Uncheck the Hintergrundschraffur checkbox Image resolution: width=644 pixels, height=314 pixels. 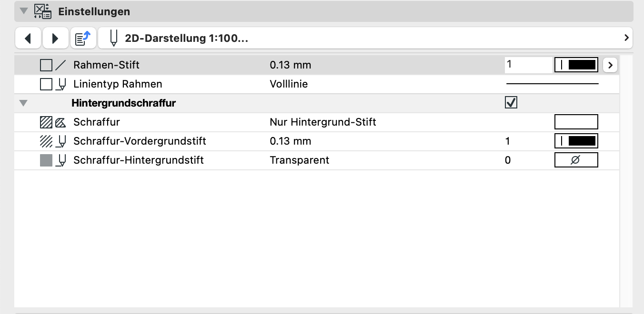511,103
